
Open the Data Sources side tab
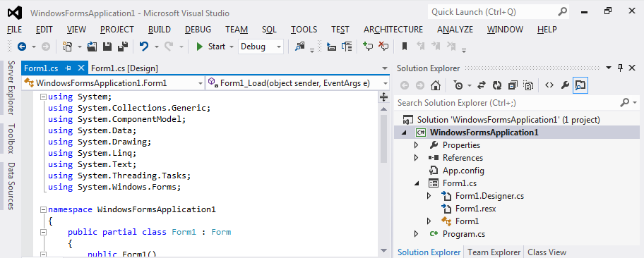pyautogui.click(x=11, y=186)
